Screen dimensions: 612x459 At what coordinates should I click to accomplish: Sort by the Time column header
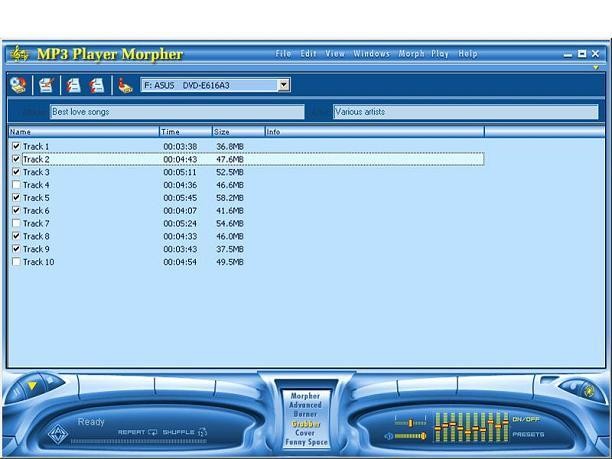186,132
